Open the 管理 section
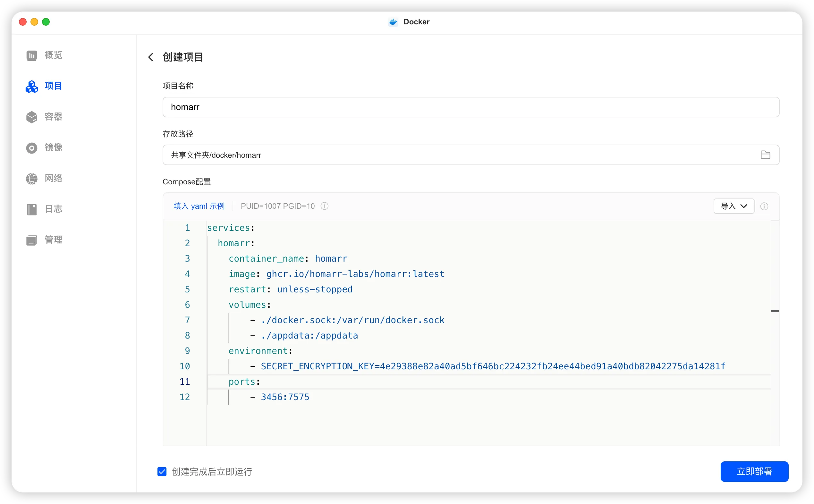The height and width of the screenshot is (504, 814). 53,240
